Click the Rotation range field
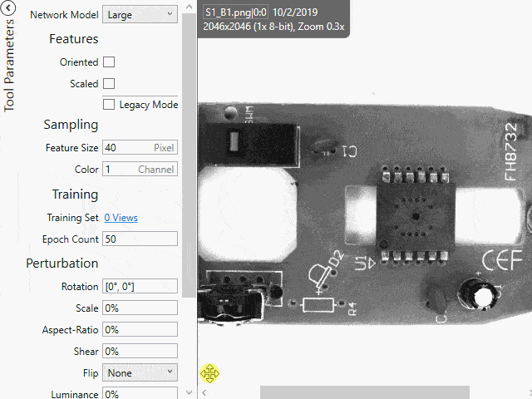This screenshot has width=532, height=399. [140, 287]
